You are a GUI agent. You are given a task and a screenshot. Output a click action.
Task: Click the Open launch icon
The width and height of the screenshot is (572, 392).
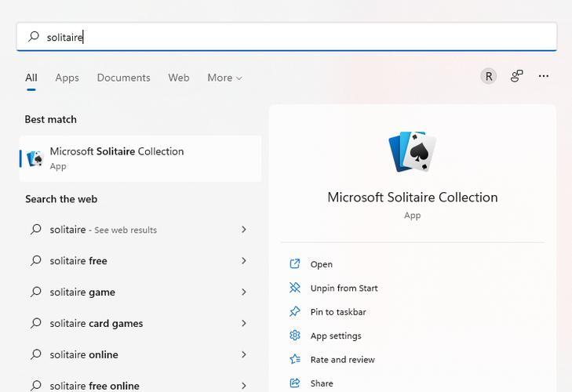tap(295, 263)
